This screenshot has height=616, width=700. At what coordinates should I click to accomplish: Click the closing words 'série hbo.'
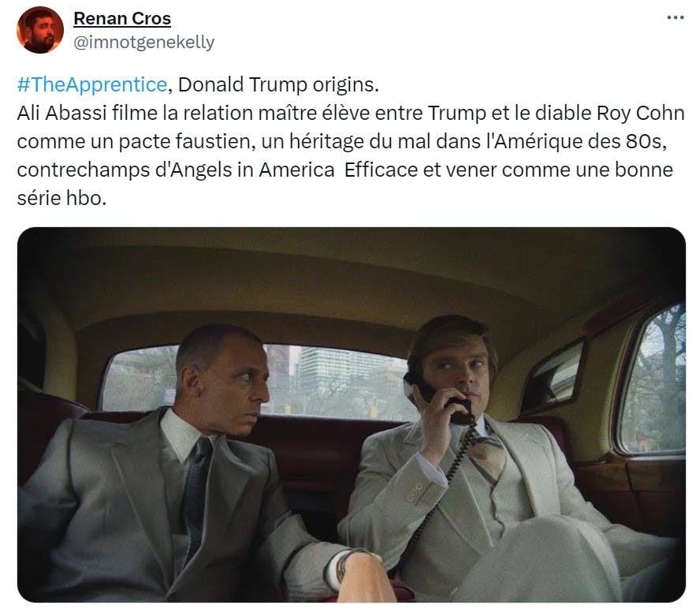coord(61,198)
